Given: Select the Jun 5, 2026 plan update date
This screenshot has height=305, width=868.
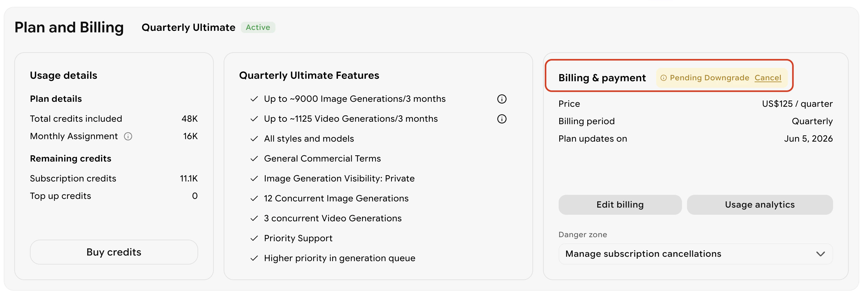Looking at the screenshot, I should click(x=808, y=139).
